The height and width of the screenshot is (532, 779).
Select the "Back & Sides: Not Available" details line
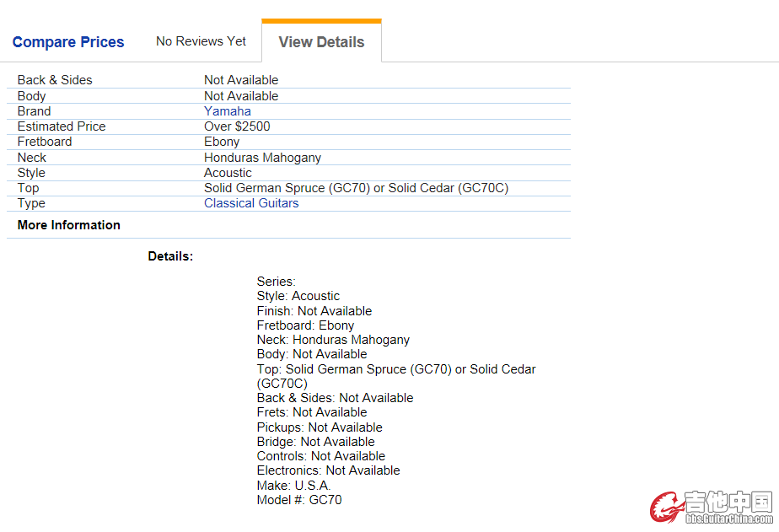click(x=335, y=398)
